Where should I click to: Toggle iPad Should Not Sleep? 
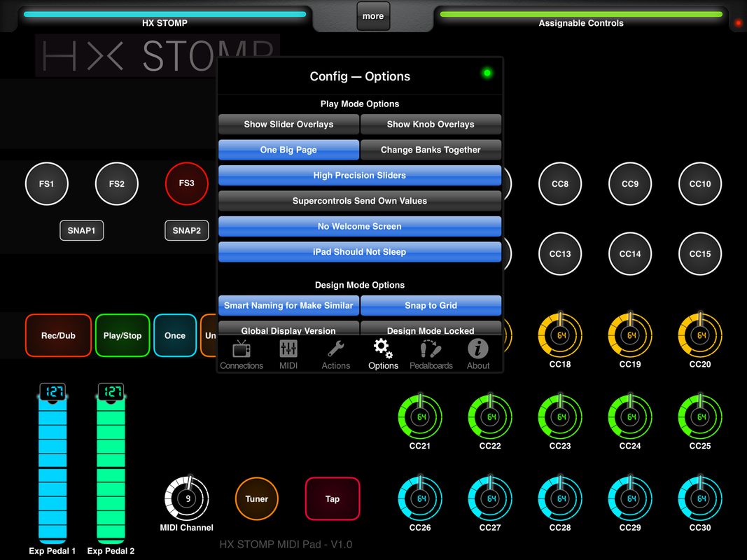[360, 252]
